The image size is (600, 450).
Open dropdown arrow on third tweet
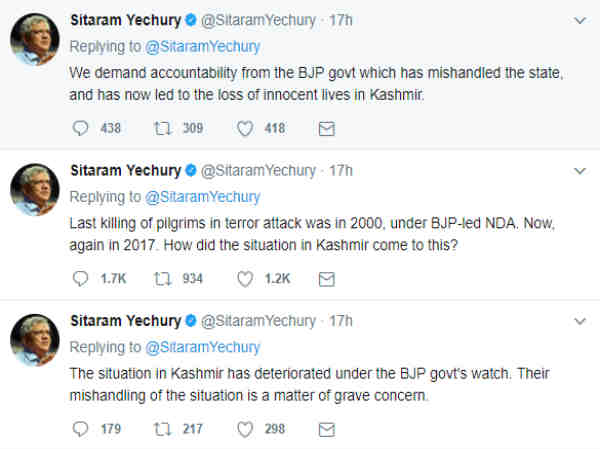pyautogui.click(x=580, y=321)
